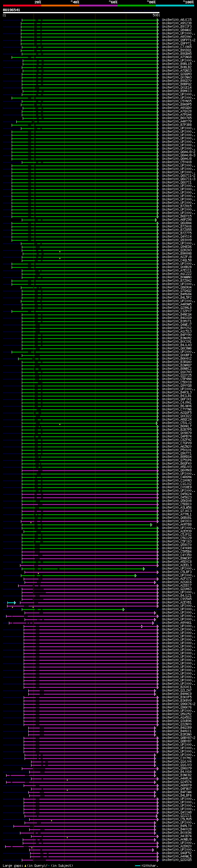
Task: Click the UniRef100_B7P3R8 entry
Action: click(176, 125)
